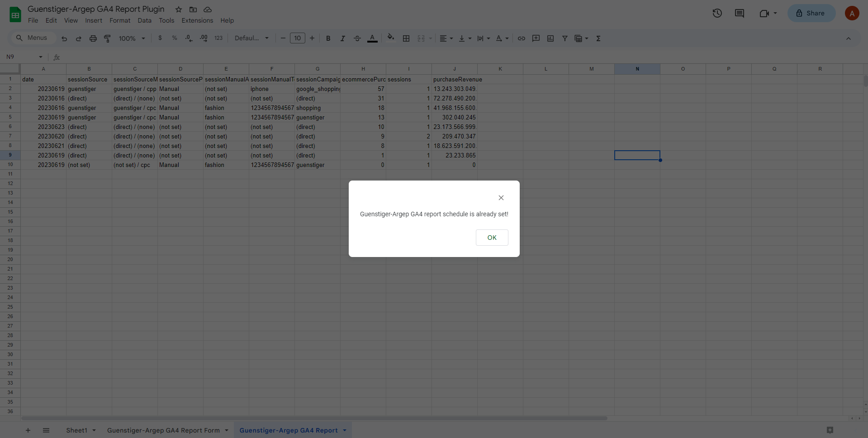
Task: Open the Functions sigma icon
Action: (598, 38)
